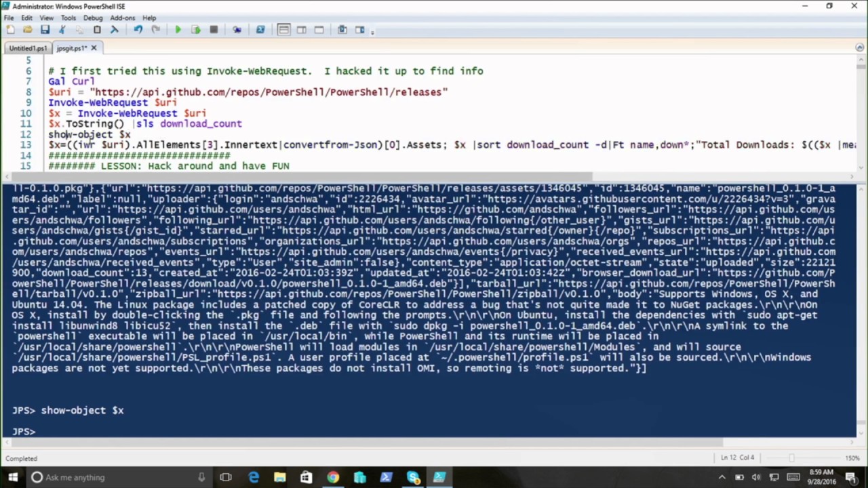Redo the last undone edit
868x488 pixels.
(155, 30)
